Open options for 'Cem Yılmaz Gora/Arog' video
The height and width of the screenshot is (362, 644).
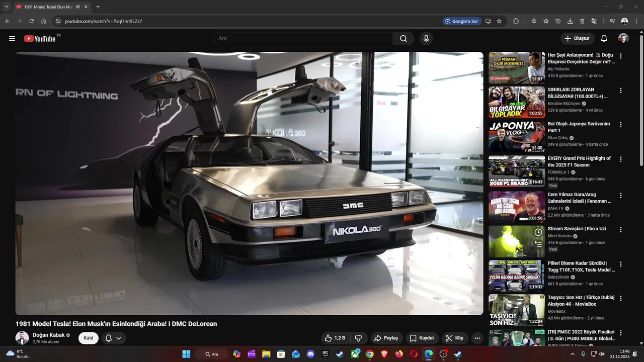point(621,195)
